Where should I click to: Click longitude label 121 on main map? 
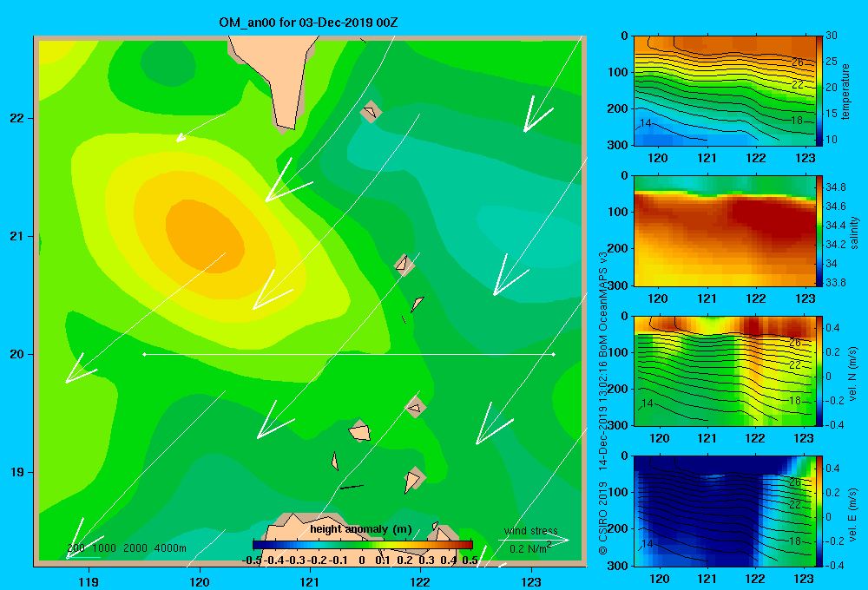[x=310, y=581]
